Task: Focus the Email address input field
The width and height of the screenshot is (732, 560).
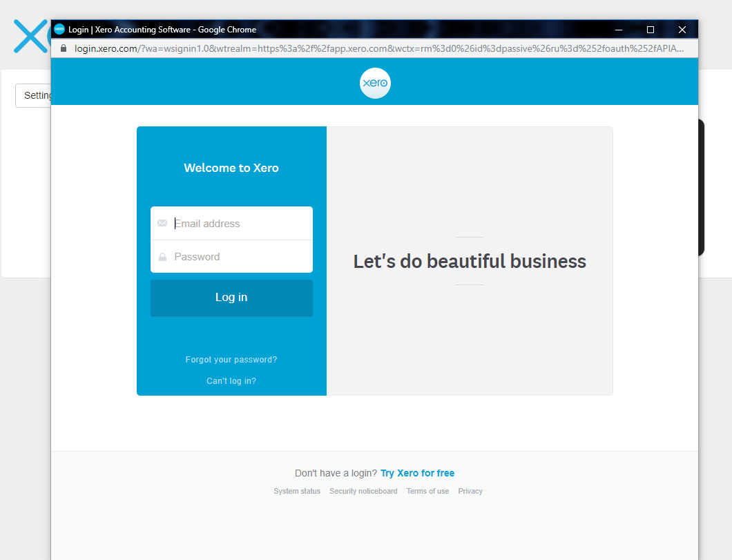Action: click(231, 223)
